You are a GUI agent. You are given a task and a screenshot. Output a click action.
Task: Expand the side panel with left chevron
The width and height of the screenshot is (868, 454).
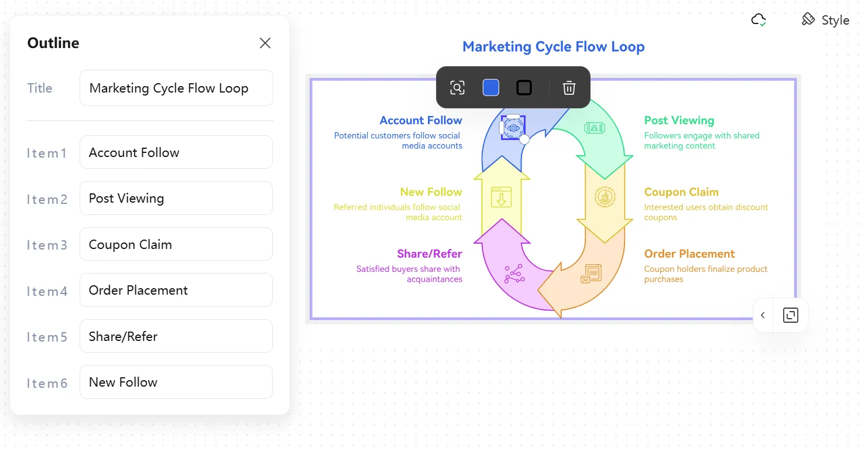[763, 315]
